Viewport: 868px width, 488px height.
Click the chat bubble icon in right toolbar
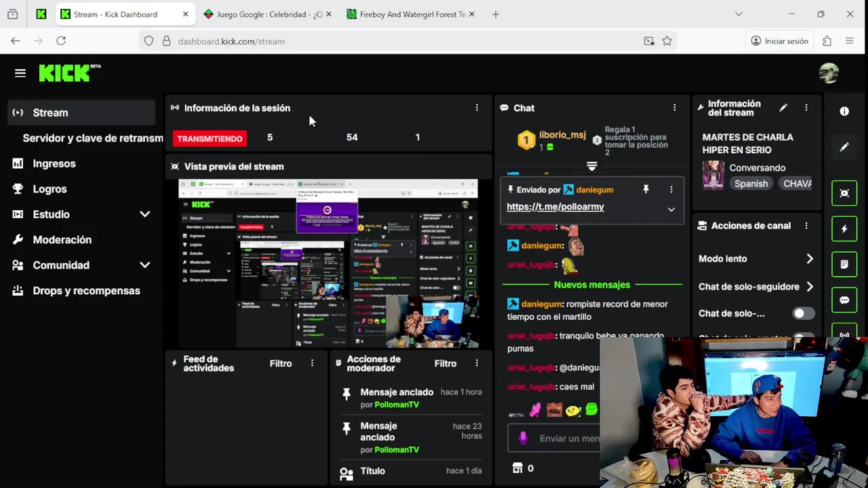844,300
